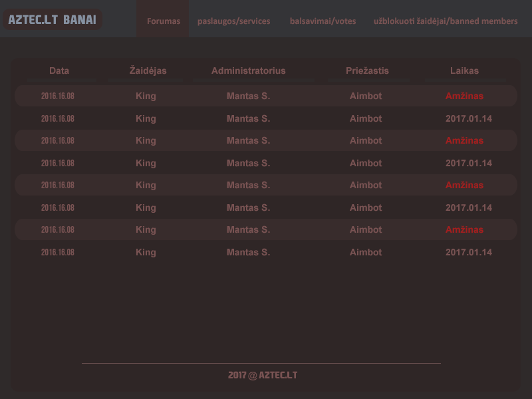This screenshot has height=399, width=532.
Task: Click the Administratorius column header
Action: pyautogui.click(x=248, y=70)
